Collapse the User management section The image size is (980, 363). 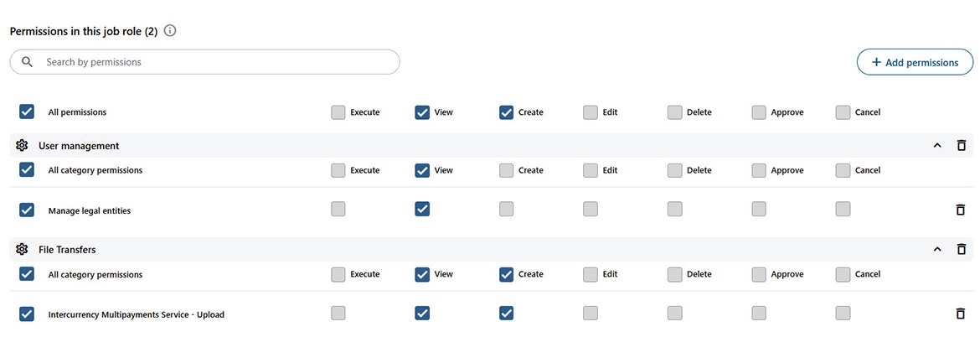click(x=937, y=145)
